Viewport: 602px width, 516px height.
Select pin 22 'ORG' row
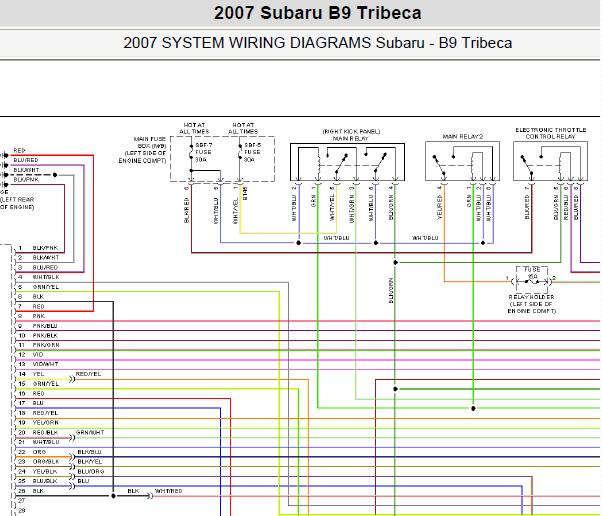pos(32,452)
